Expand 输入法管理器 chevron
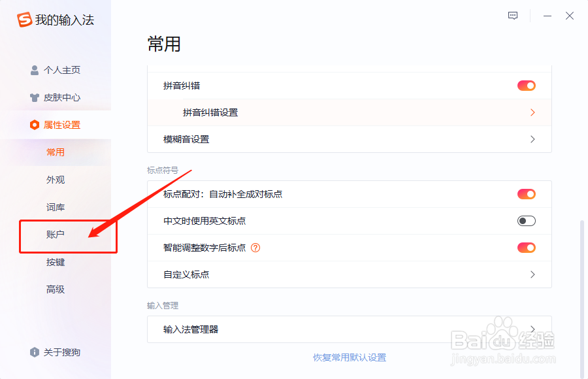The image size is (588, 379). coord(532,329)
